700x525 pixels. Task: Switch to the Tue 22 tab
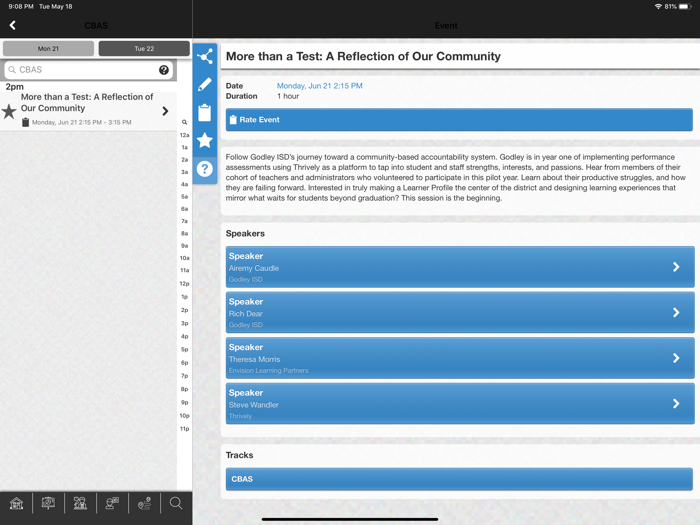point(144,49)
